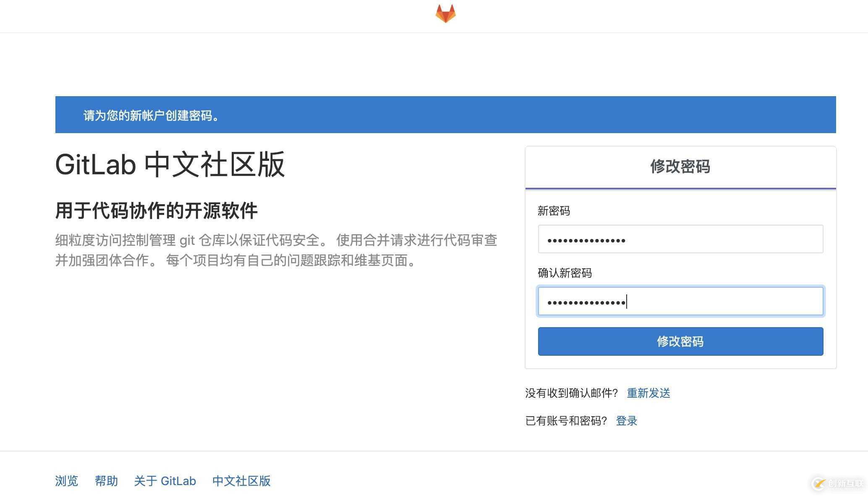Viewport: 868px width, 496px height.
Task: Click the 浏览 footer link
Action: 66,481
